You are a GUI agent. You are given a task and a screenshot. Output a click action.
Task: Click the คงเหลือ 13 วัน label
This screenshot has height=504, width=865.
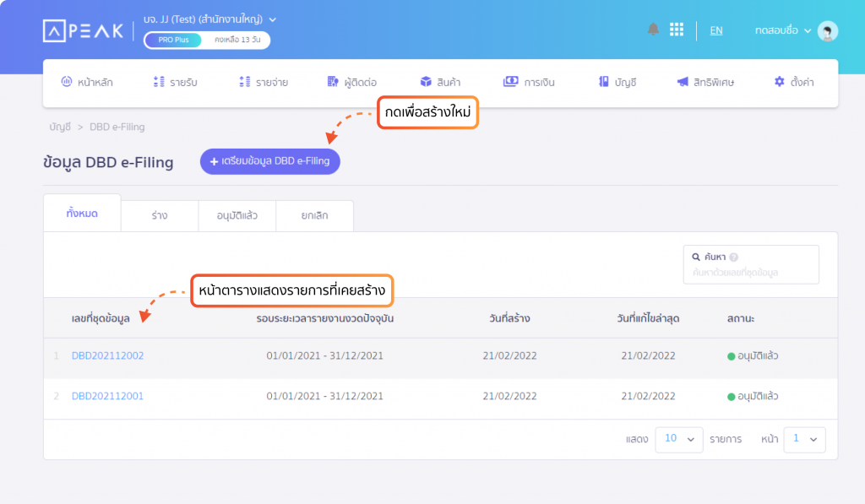pyautogui.click(x=237, y=40)
